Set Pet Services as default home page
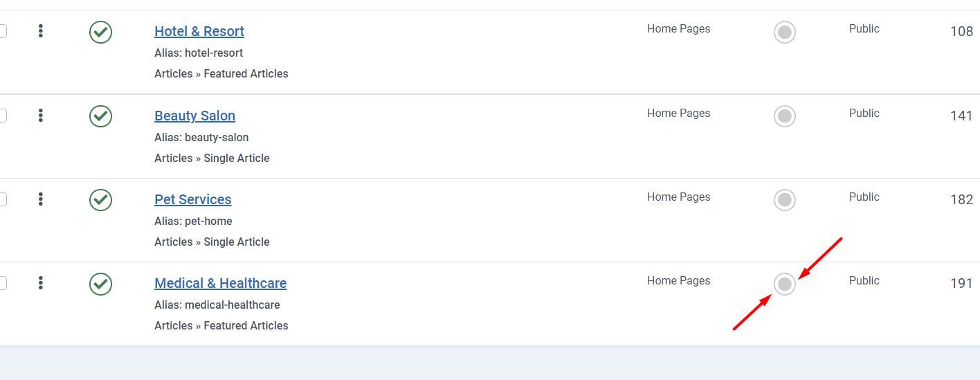Viewport: 980px width, 380px height. [x=784, y=200]
